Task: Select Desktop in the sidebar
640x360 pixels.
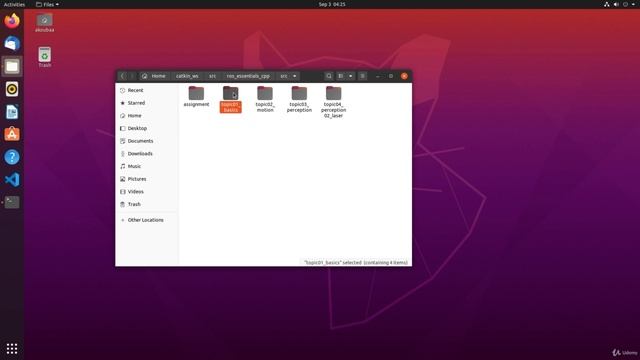Action: (147, 128)
